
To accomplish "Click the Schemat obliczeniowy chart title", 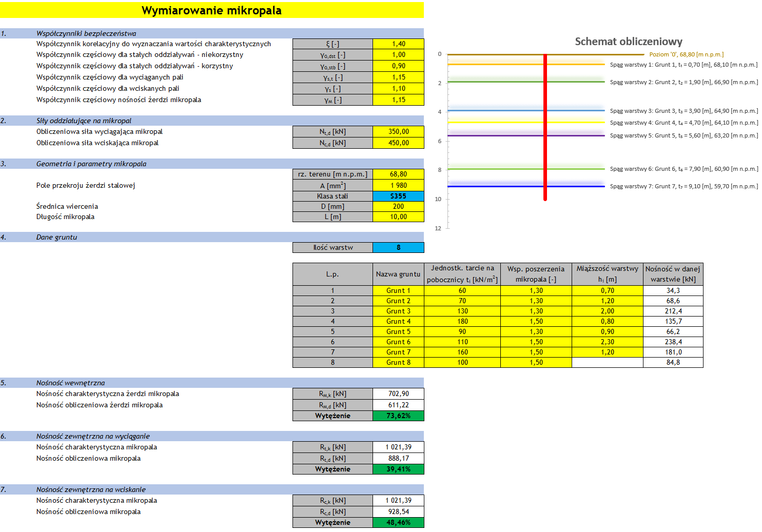I will point(628,42).
